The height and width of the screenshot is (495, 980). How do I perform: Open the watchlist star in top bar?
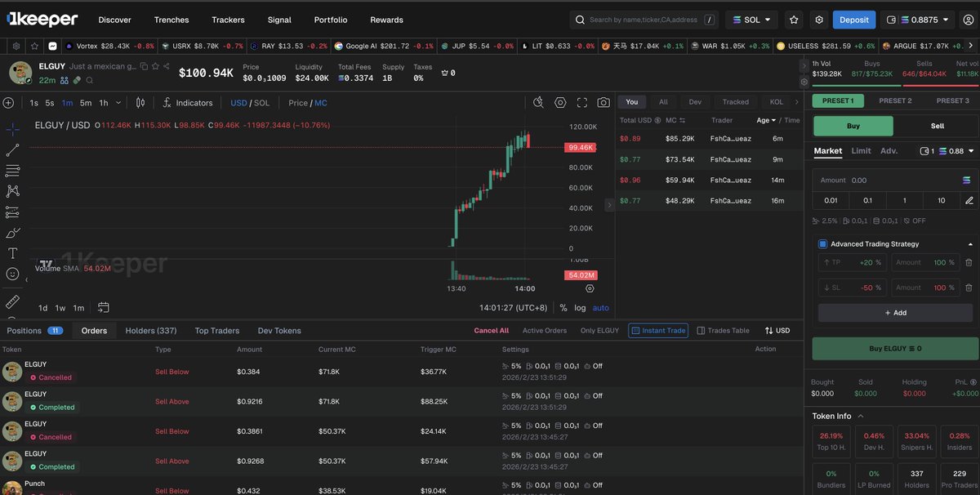point(794,20)
